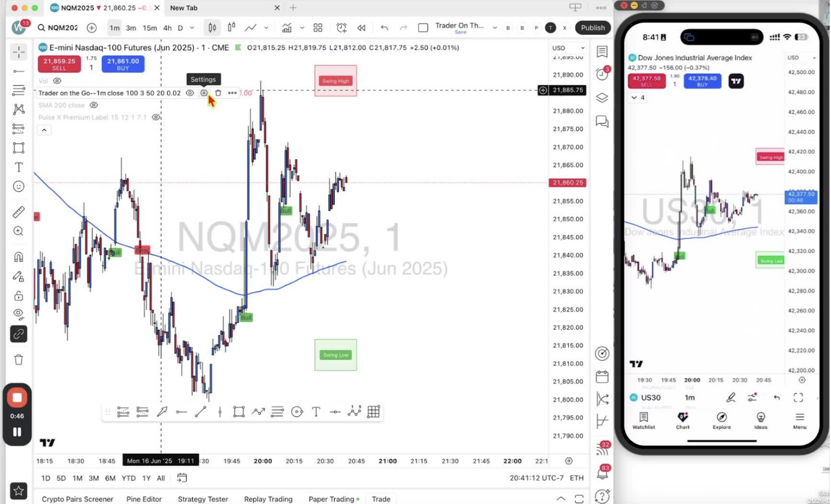This screenshot has height=504, width=831.
Task: Open the Pine Editor tab
Action: tap(144, 499)
